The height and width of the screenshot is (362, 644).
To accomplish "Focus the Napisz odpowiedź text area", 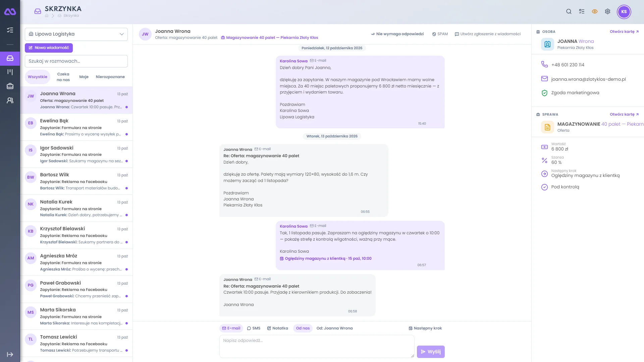I will point(317,346).
